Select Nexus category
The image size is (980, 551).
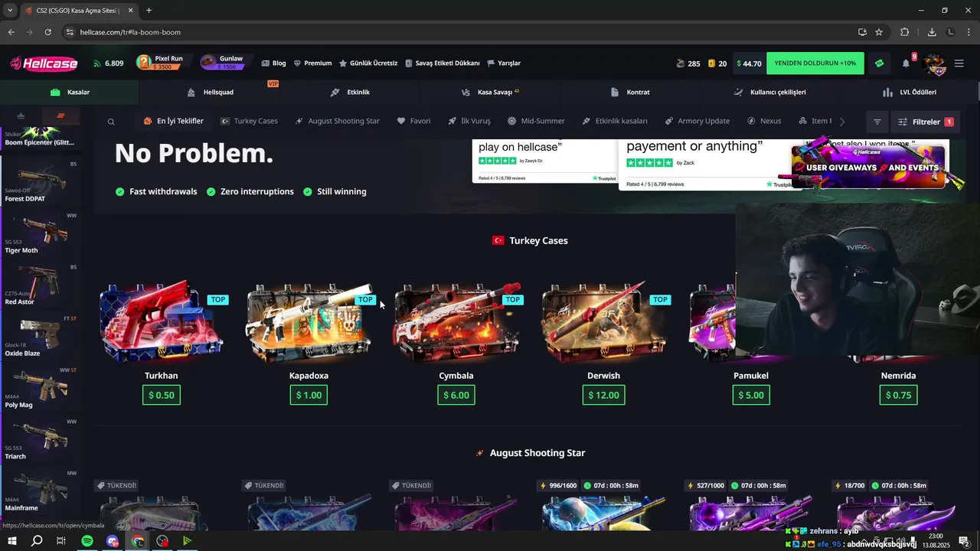(x=764, y=121)
